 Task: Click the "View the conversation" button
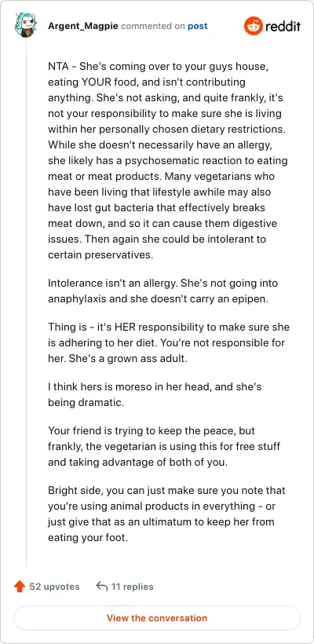point(157,618)
